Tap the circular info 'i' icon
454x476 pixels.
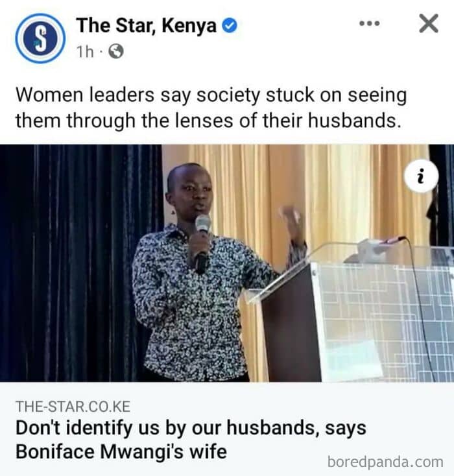pyautogui.click(x=421, y=176)
